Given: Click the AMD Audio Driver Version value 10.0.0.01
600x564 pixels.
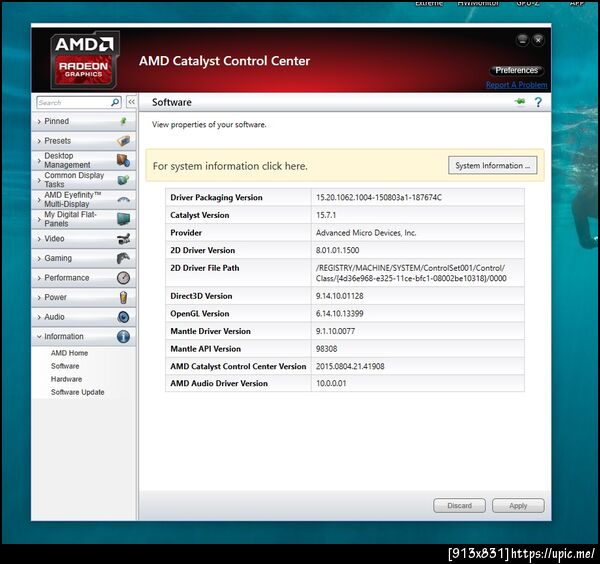Looking at the screenshot, I should pos(331,383).
